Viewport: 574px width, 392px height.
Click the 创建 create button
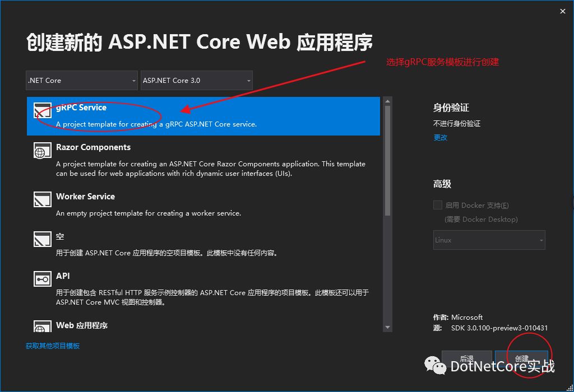tap(522, 358)
